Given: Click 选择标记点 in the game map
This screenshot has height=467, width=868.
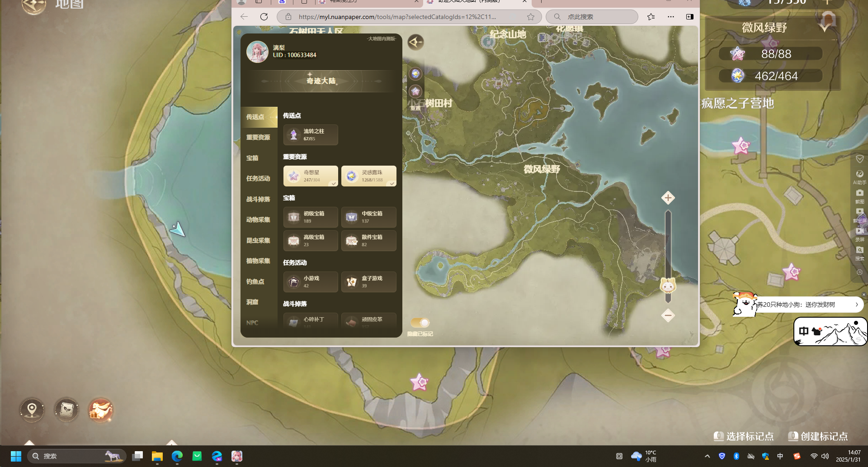Looking at the screenshot, I should (x=744, y=436).
